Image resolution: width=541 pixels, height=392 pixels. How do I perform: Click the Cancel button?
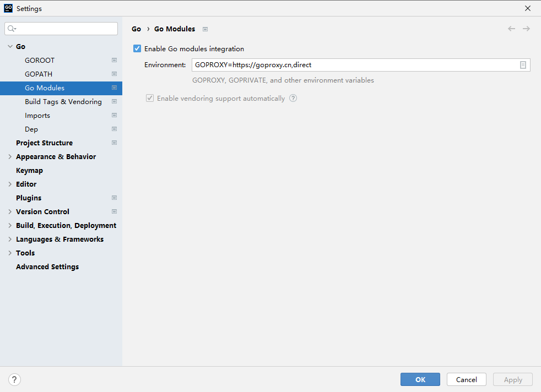pos(467,379)
